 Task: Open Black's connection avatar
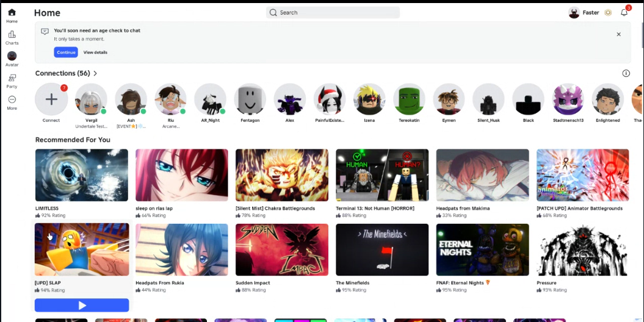(x=528, y=99)
